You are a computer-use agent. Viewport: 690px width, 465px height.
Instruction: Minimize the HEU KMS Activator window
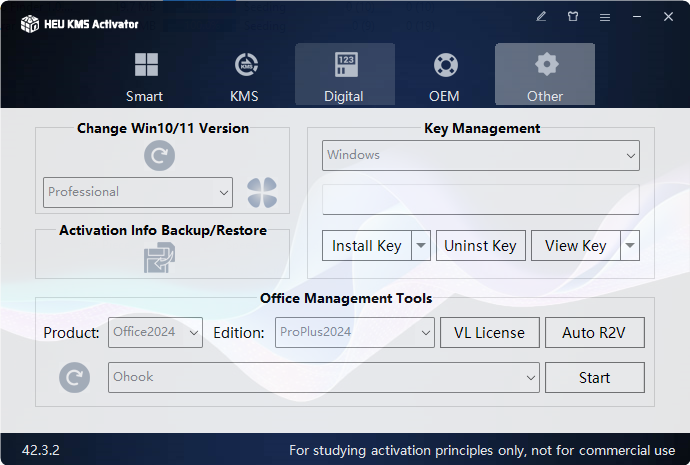(x=637, y=17)
